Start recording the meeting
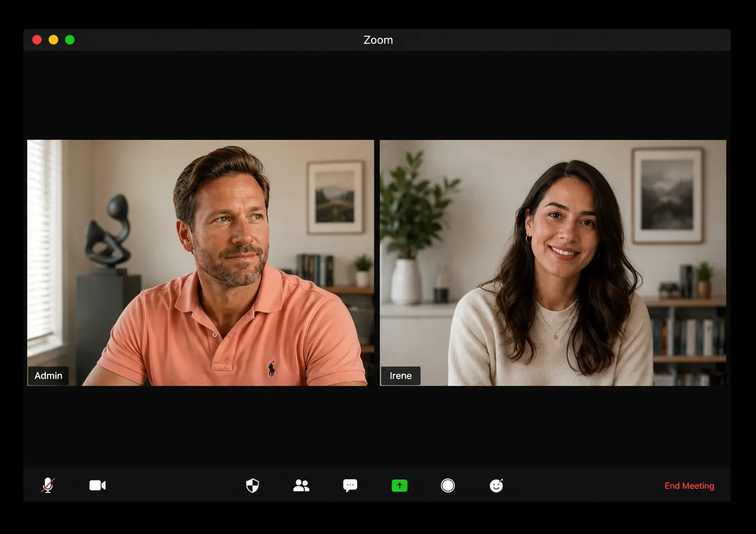 click(x=448, y=485)
